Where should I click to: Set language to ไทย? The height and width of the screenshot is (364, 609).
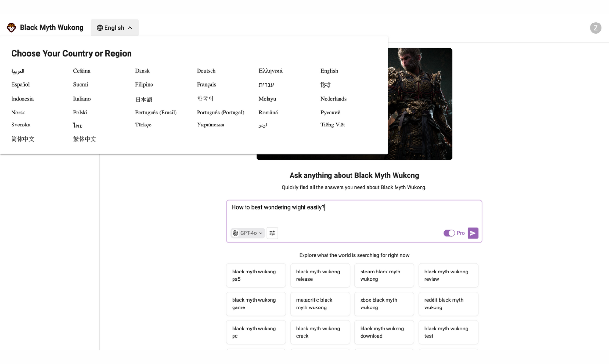click(x=78, y=125)
